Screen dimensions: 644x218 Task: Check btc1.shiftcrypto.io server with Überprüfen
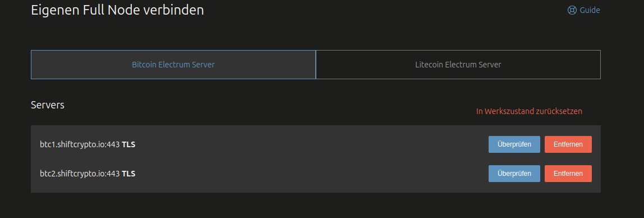pos(514,144)
